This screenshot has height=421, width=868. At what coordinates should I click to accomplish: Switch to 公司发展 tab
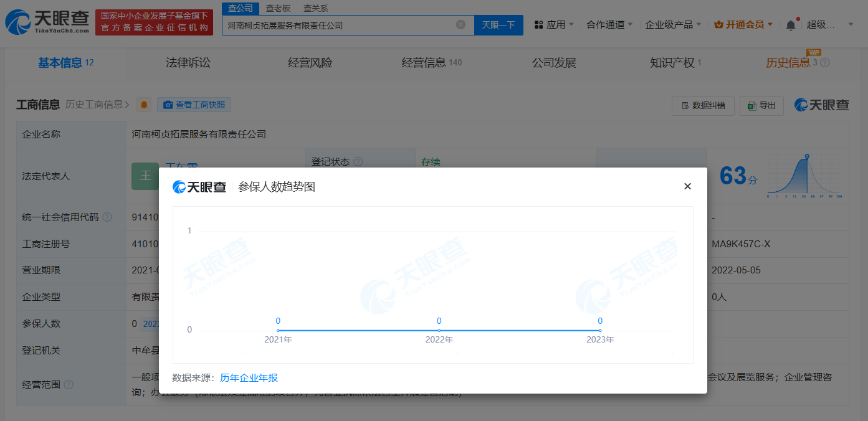pos(554,62)
